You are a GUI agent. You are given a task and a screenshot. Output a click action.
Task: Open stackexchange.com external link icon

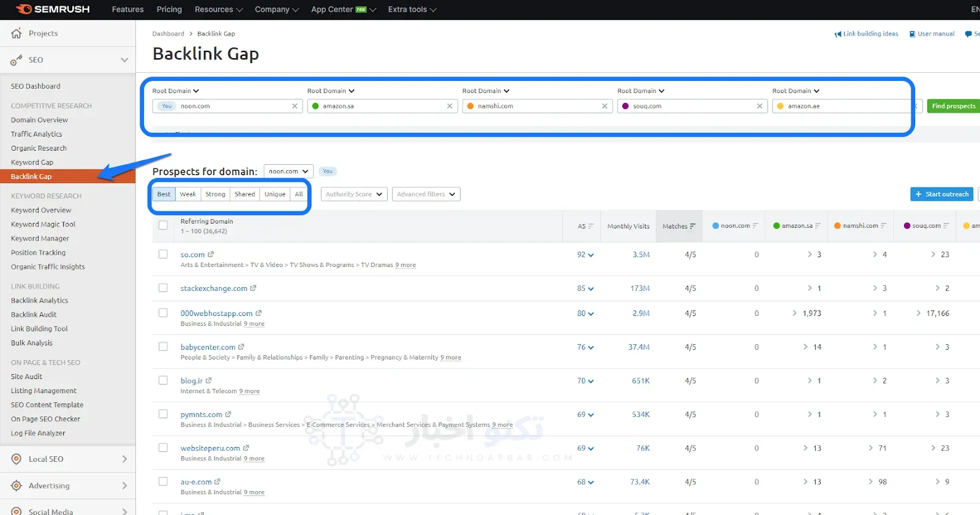[x=253, y=288]
